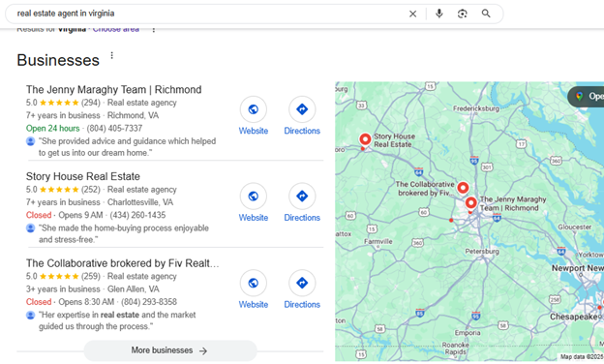Click Open 24 hours status text
The height and width of the screenshot is (364, 604).
pyautogui.click(x=53, y=128)
